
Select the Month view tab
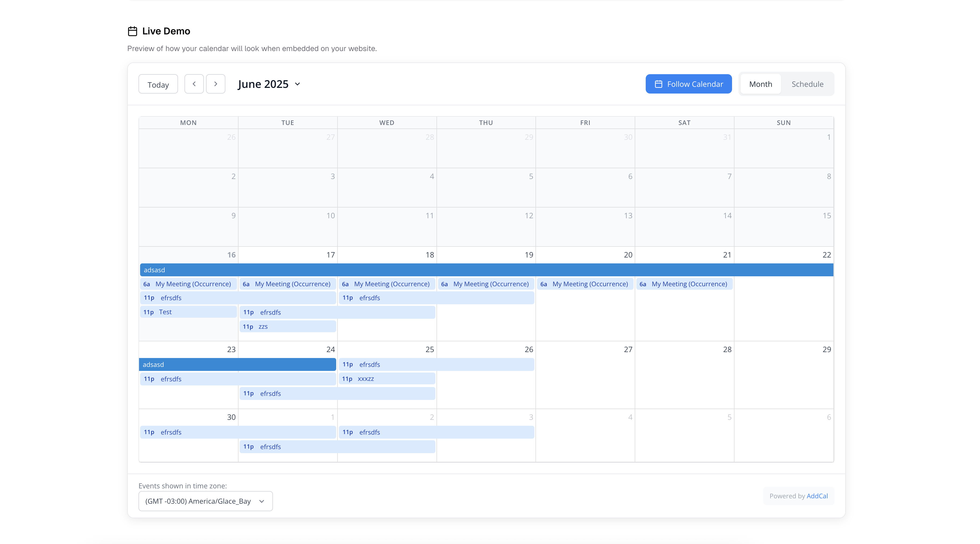tap(760, 84)
